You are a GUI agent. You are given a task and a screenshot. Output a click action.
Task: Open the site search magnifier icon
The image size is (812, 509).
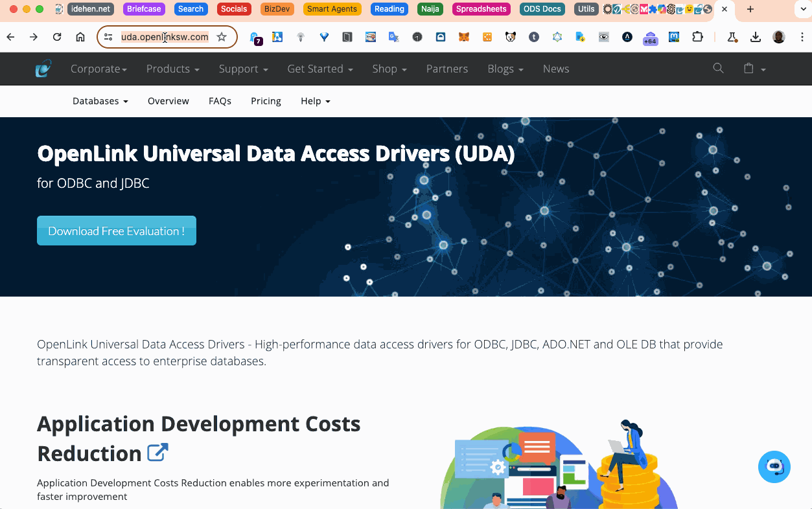coord(718,68)
